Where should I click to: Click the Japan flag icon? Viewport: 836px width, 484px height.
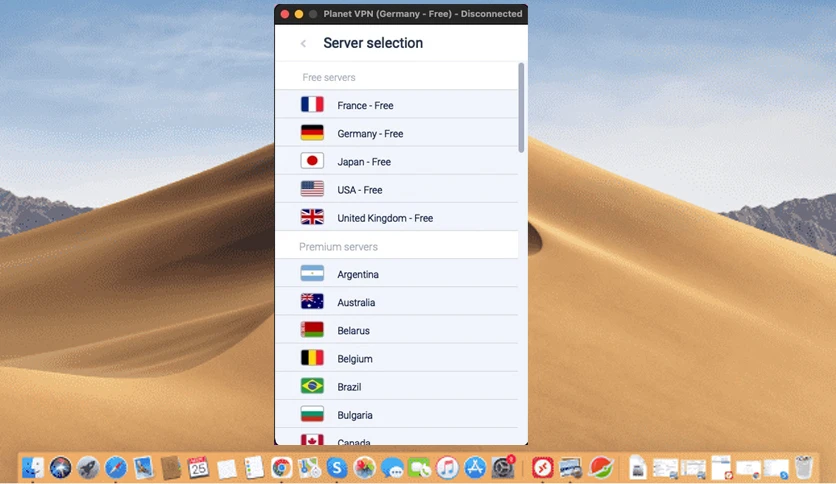click(x=312, y=161)
